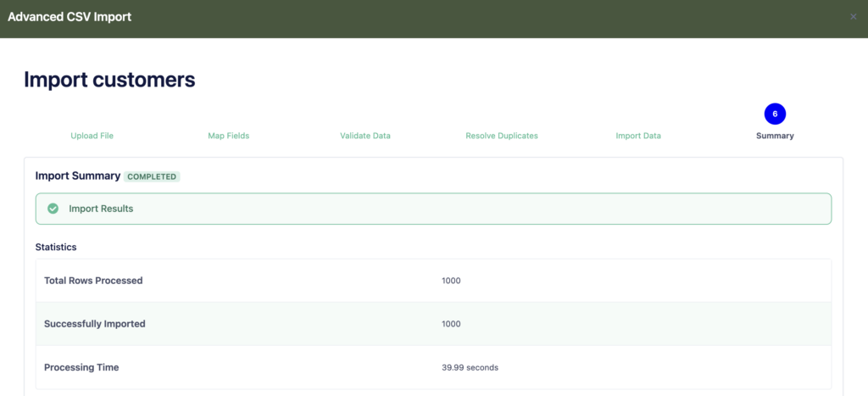Go back to the Upload File step
The height and width of the screenshot is (396, 868).
[92, 136]
